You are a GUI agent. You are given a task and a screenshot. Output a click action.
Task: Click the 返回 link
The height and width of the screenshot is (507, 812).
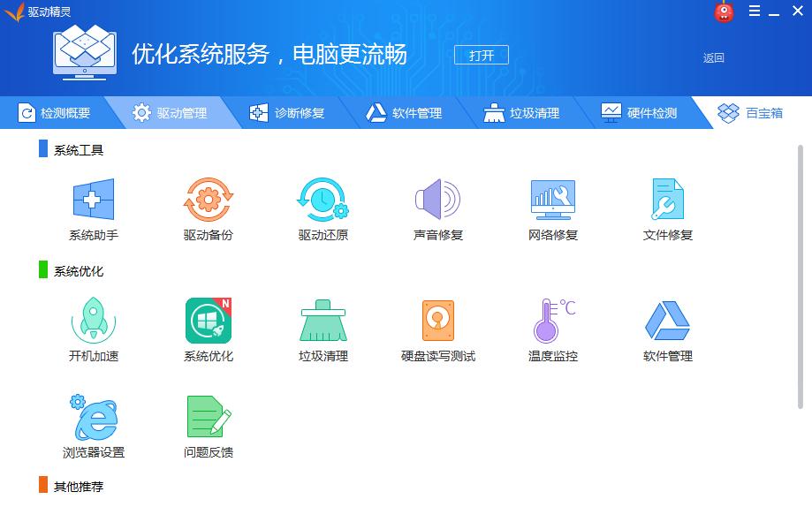coord(713,57)
